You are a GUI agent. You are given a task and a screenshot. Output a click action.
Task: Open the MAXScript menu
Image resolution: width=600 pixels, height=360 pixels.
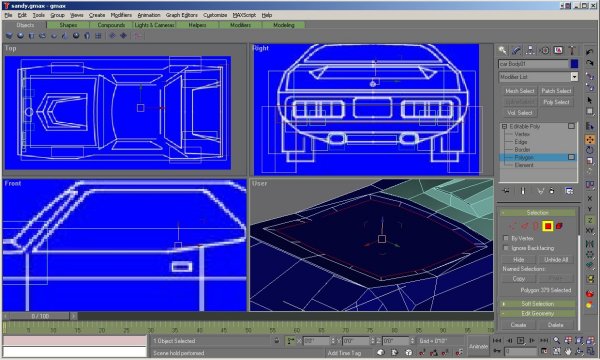[244, 15]
